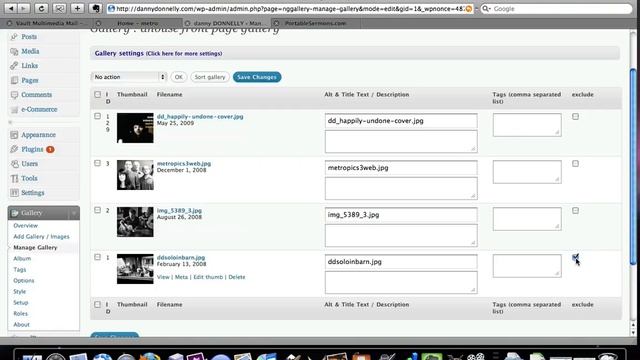Open the ddsoloinbarn.jpg filename link
640x360 pixels.
[x=181, y=258]
